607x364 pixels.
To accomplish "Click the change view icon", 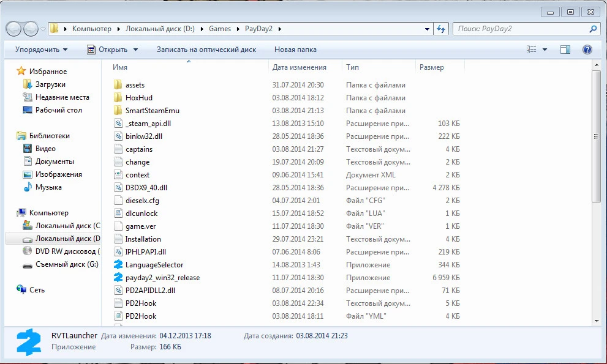I will tap(532, 50).
